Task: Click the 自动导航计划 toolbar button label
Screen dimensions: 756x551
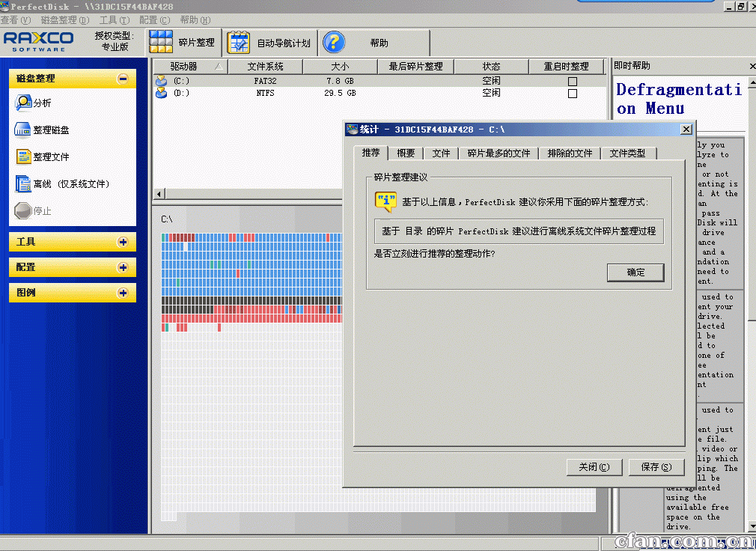Action: (x=284, y=43)
